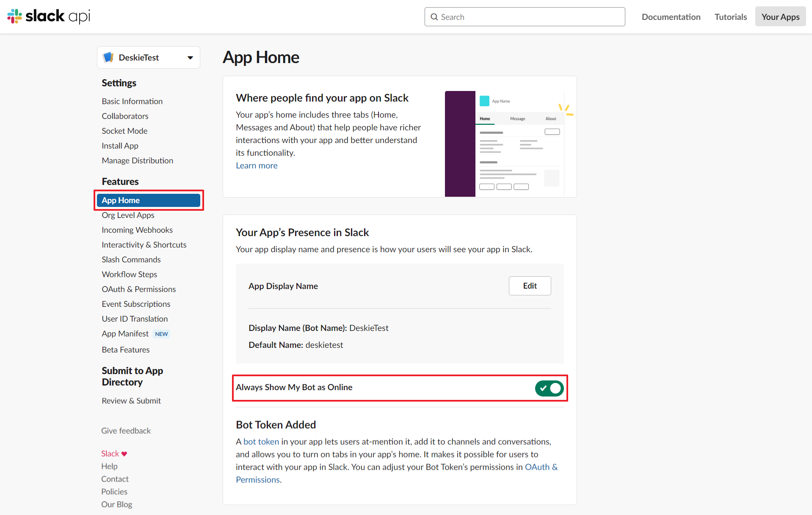This screenshot has width=812, height=515.
Task: Click the Slack API logo
Action: pyautogui.click(x=49, y=17)
